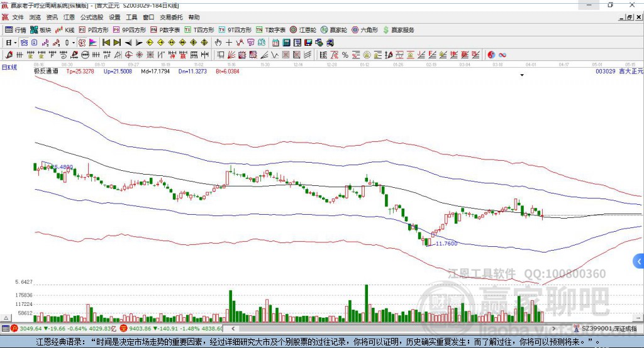Open the 文件 menu

coord(18,17)
